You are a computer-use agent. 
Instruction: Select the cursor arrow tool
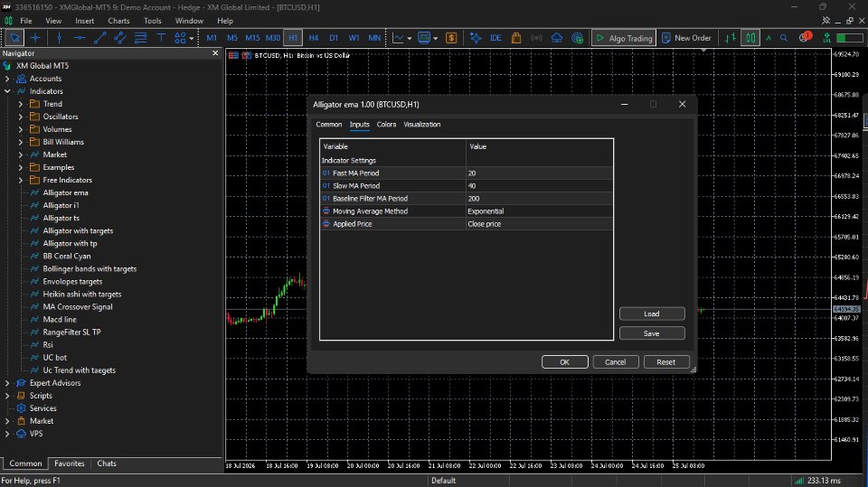tap(15, 38)
